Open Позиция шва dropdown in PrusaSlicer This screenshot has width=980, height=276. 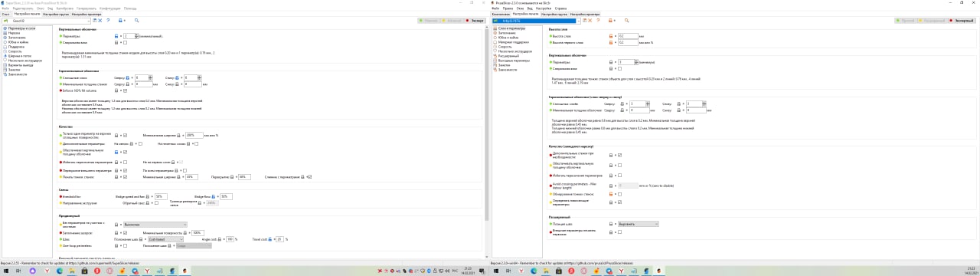pos(639,224)
